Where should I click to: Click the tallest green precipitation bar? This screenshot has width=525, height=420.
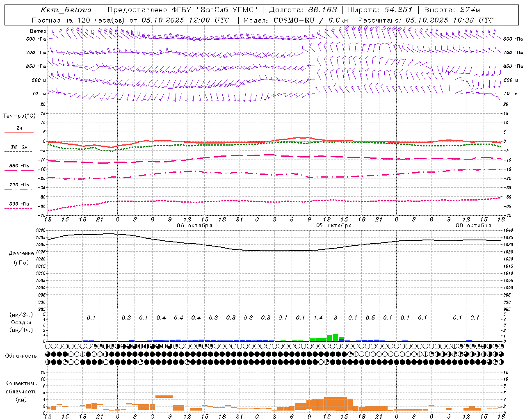tap(336, 338)
